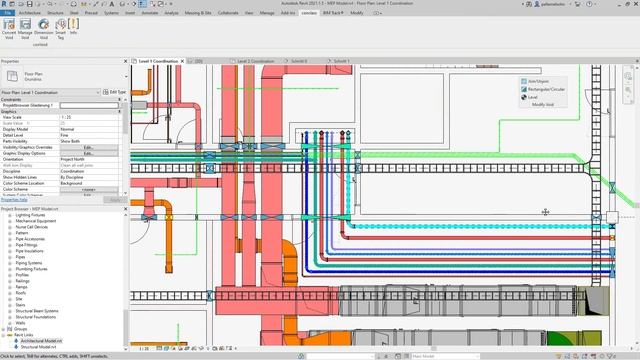Click the Color Scheme none button

click(89, 189)
